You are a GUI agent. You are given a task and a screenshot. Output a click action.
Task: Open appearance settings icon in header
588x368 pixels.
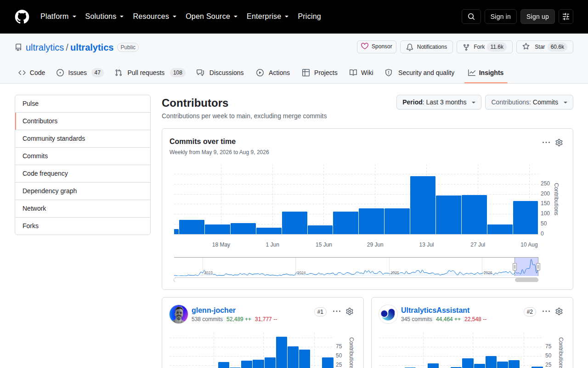point(566,17)
